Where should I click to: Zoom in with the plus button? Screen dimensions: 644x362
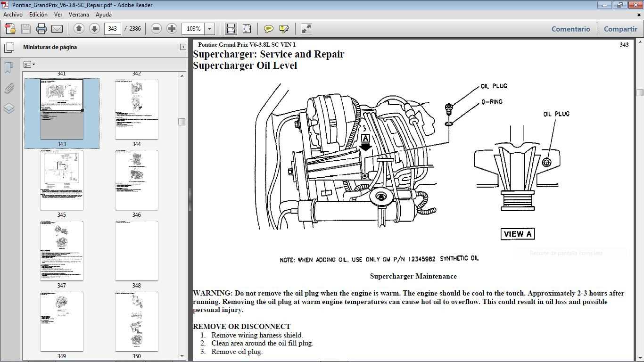(x=172, y=29)
